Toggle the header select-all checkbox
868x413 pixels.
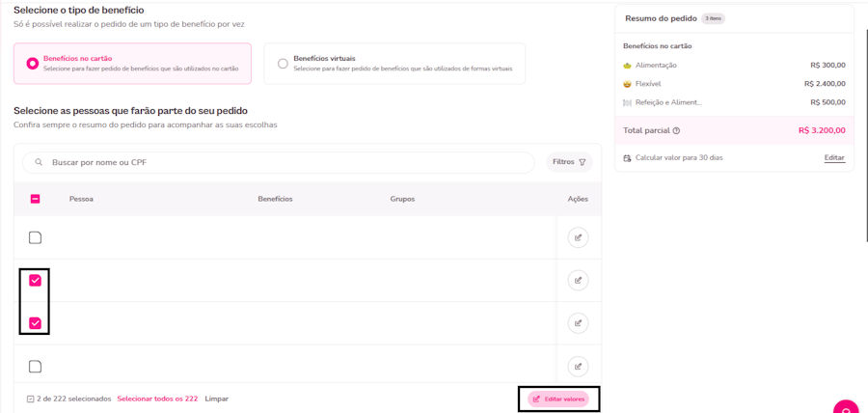(x=36, y=199)
